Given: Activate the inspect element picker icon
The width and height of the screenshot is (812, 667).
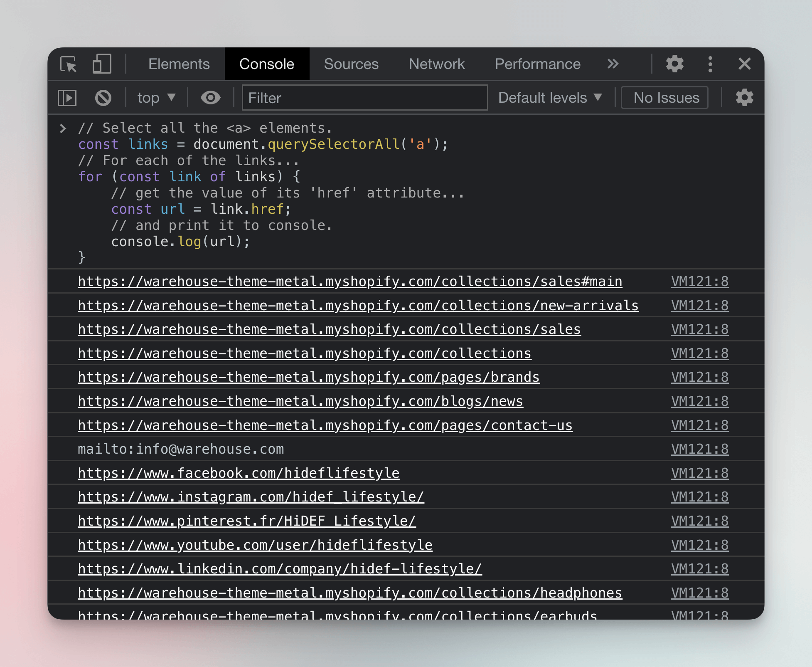Looking at the screenshot, I should (69, 64).
